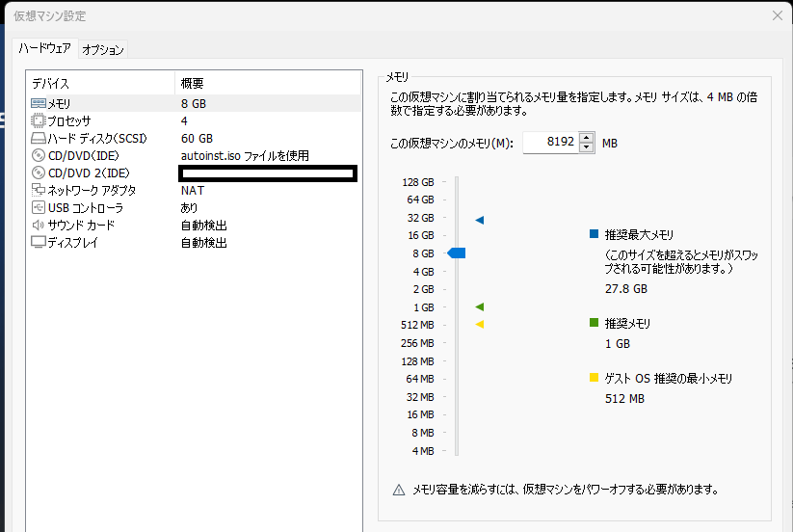Click the 128 GB slider scale label
This screenshot has width=793, height=532.
pos(418,182)
